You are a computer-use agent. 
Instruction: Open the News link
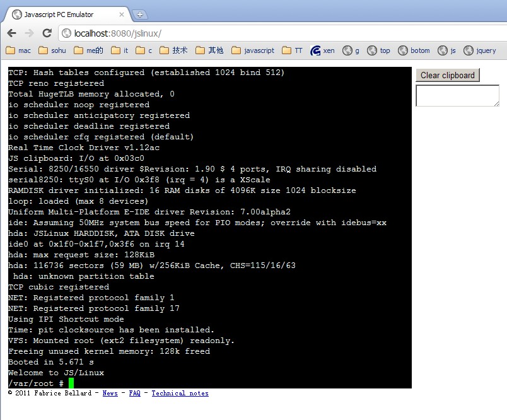coord(110,393)
